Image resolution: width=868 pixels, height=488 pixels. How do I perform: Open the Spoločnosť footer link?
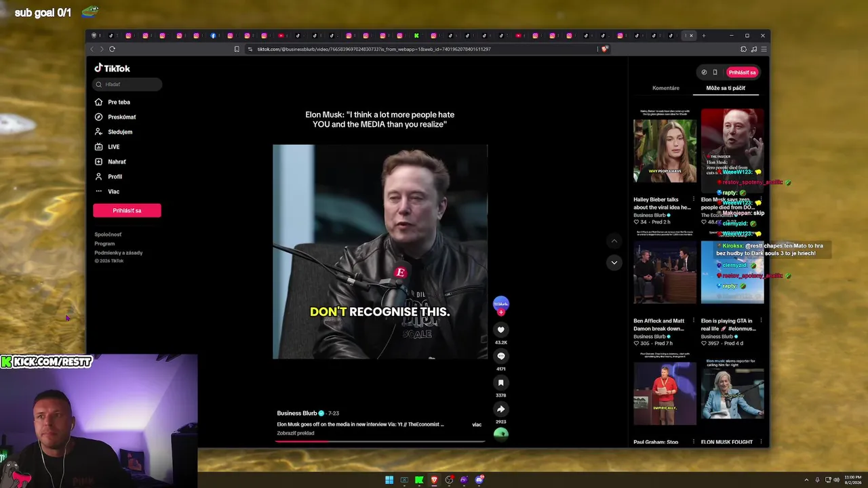[108, 235]
